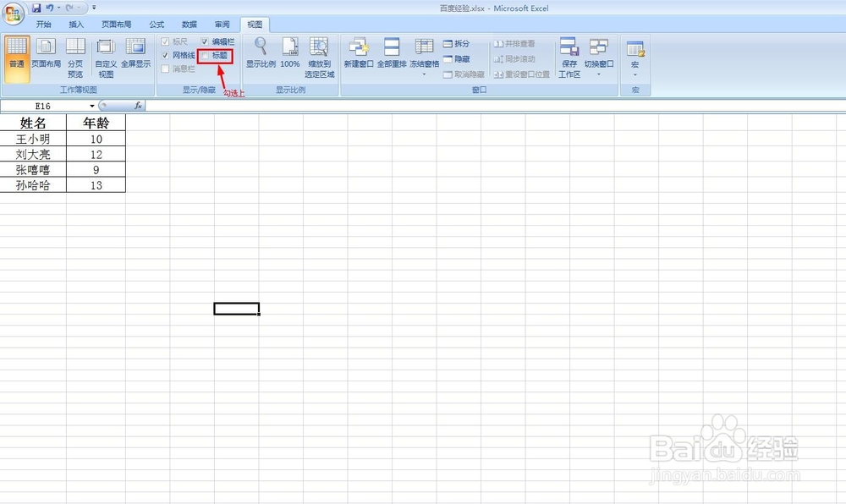Click 拆分 split window
The image size is (846, 504).
click(457, 44)
